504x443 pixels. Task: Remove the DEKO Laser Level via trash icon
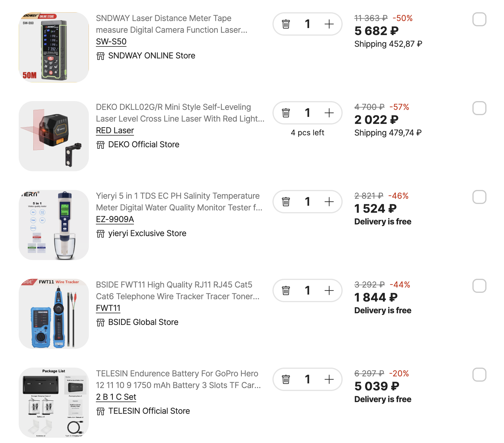[x=286, y=113]
